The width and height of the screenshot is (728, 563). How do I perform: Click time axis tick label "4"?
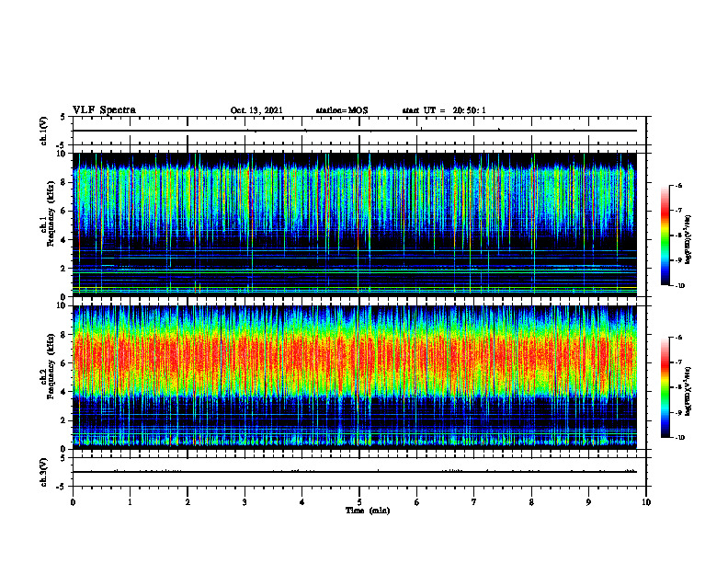click(301, 502)
